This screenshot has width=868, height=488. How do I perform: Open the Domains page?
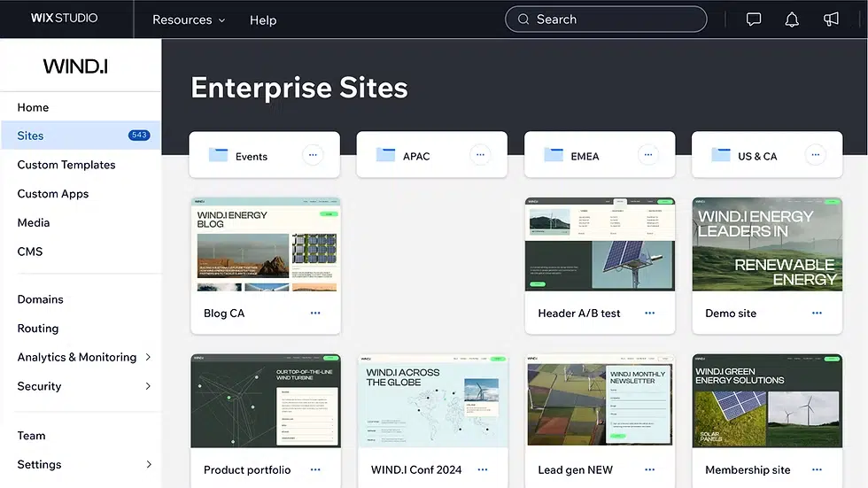(41, 299)
